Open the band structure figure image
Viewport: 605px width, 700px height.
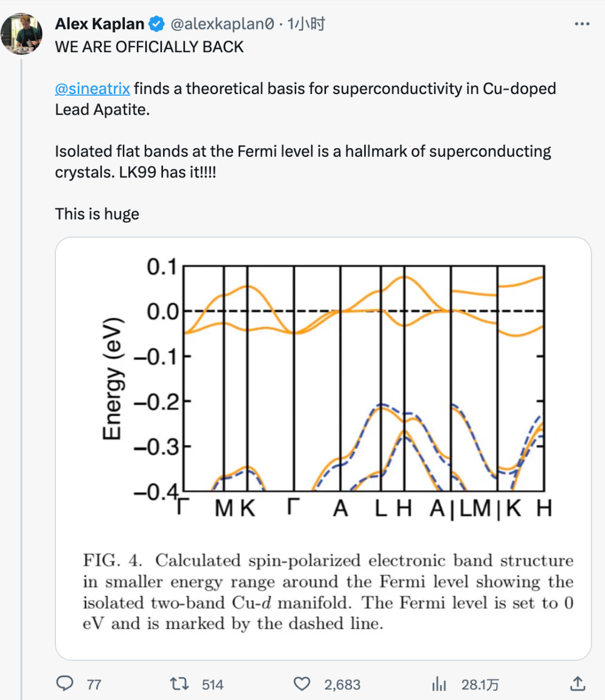[323, 448]
